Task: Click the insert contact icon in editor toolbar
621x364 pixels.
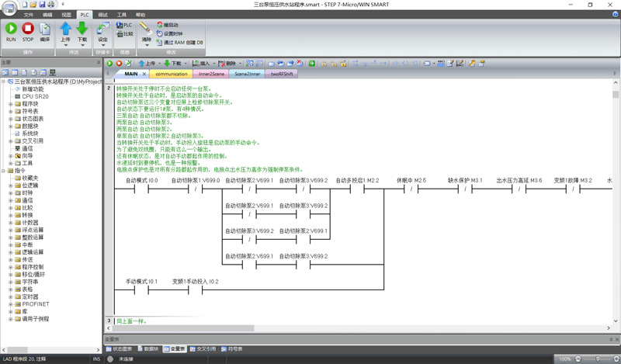Action: pos(396,64)
